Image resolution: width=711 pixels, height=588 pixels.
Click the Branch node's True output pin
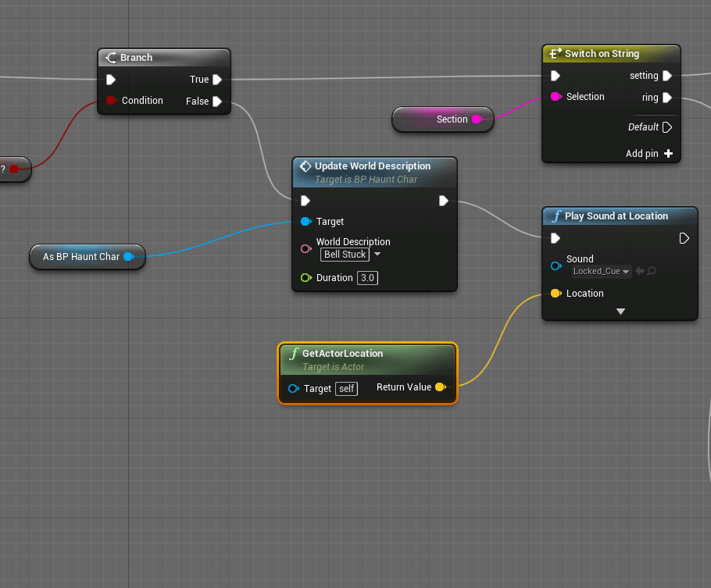pos(217,80)
